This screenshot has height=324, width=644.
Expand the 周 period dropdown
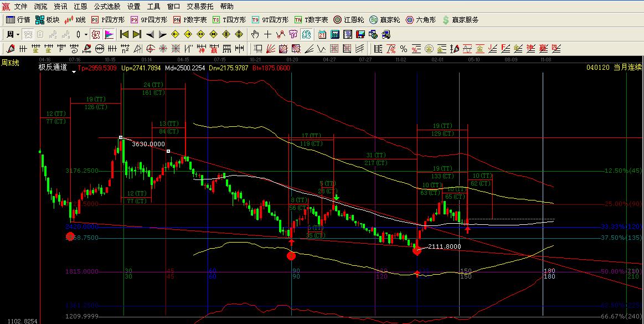pyautogui.click(x=12, y=34)
